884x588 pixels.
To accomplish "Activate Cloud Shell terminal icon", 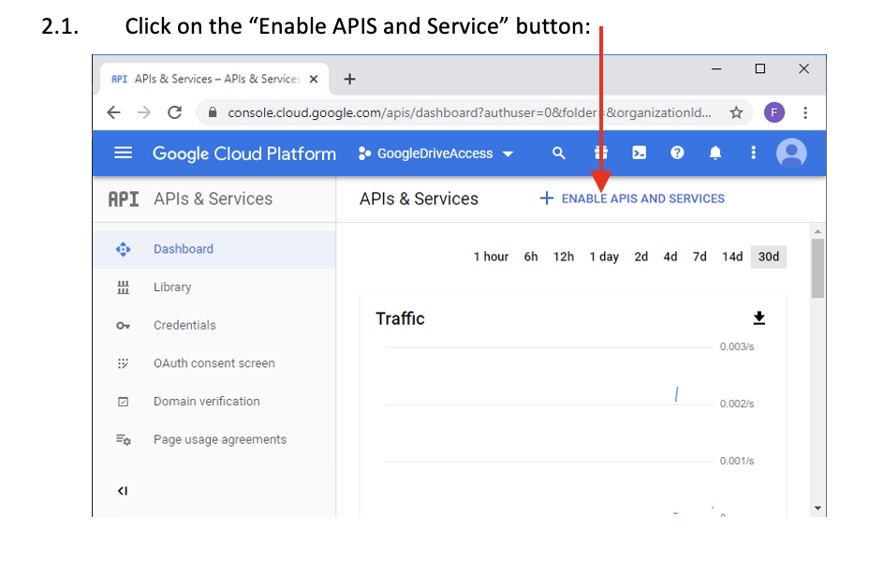I will tap(639, 153).
